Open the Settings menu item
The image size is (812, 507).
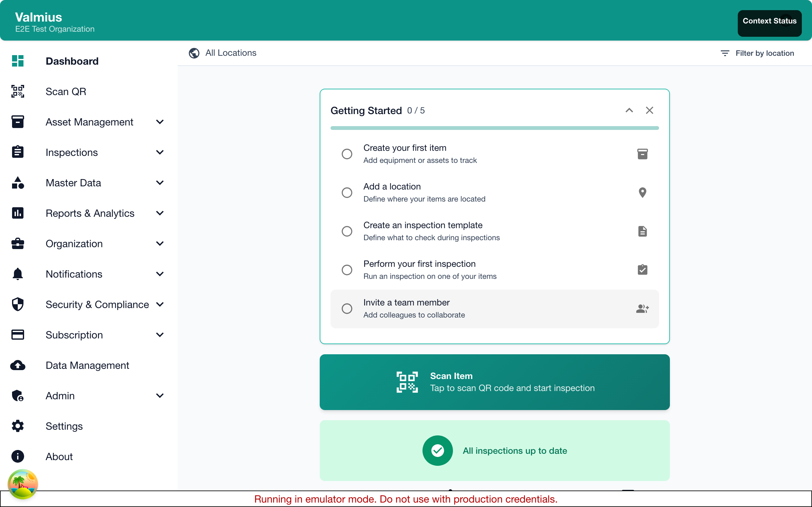pyautogui.click(x=64, y=426)
